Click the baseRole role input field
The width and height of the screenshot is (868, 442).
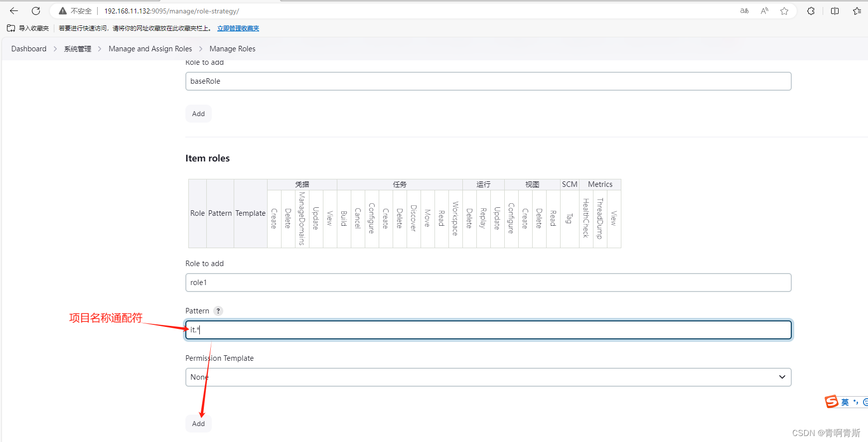tap(488, 81)
